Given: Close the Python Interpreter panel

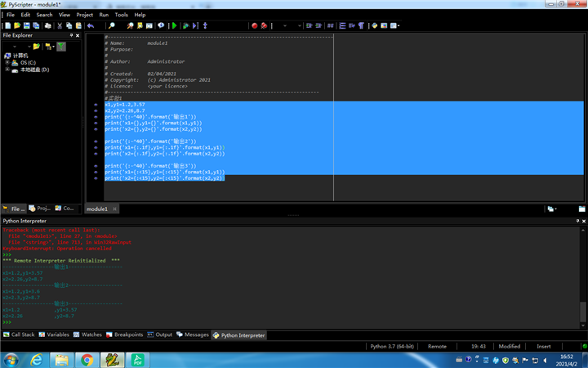Looking at the screenshot, I should pyautogui.click(x=583, y=221).
